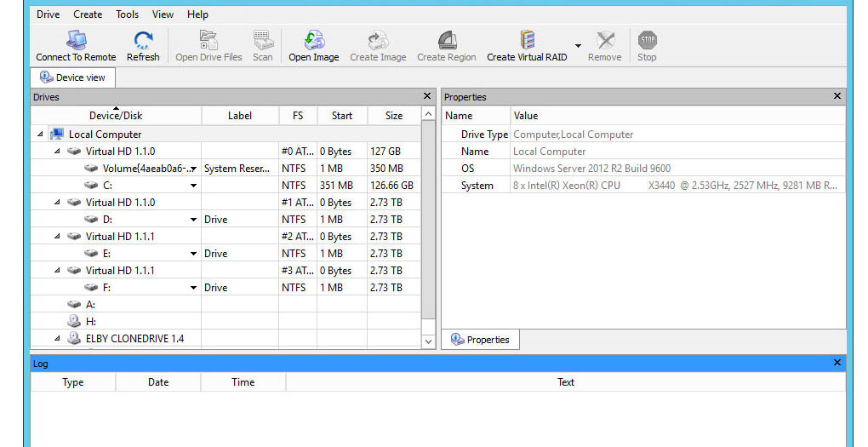Close the Log panel
This screenshot has width=868, height=447.
(x=837, y=363)
